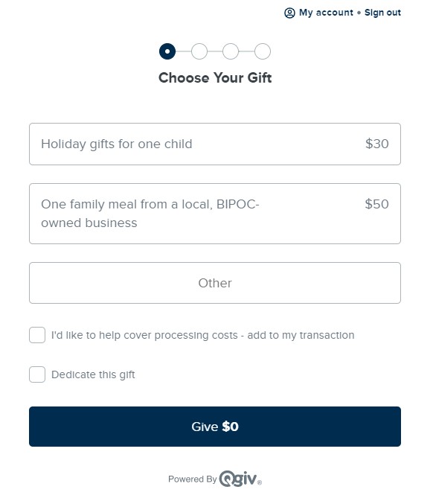Screen dimensions: 433x504
Task: Open the My account link
Action: (326, 13)
